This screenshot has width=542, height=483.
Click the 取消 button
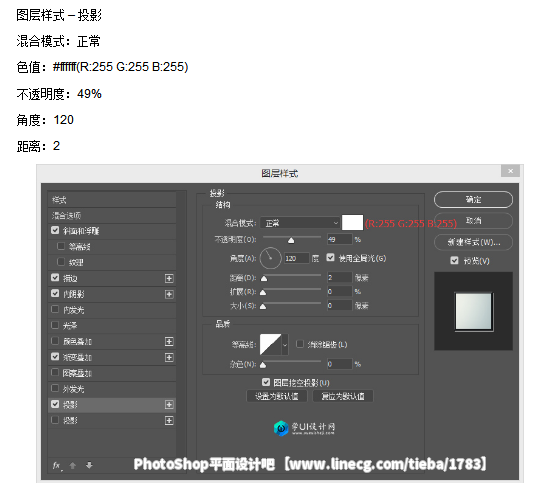[x=473, y=221]
